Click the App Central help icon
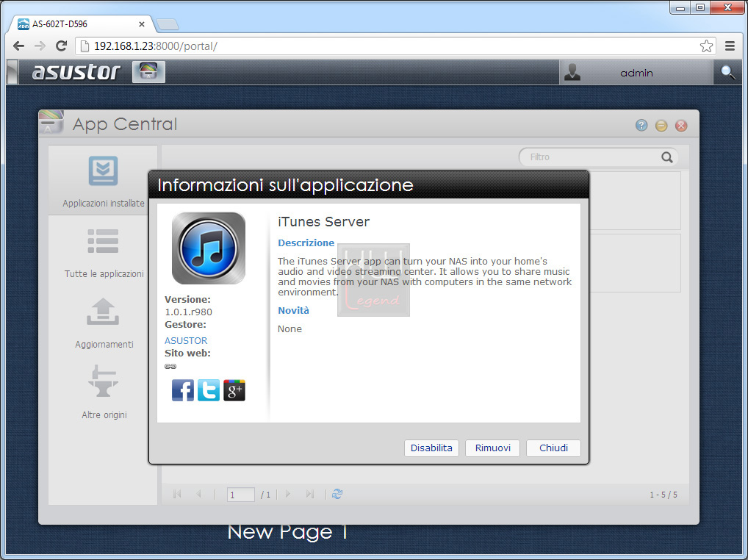Image resolution: width=748 pixels, height=560 pixels. (641, 126)
